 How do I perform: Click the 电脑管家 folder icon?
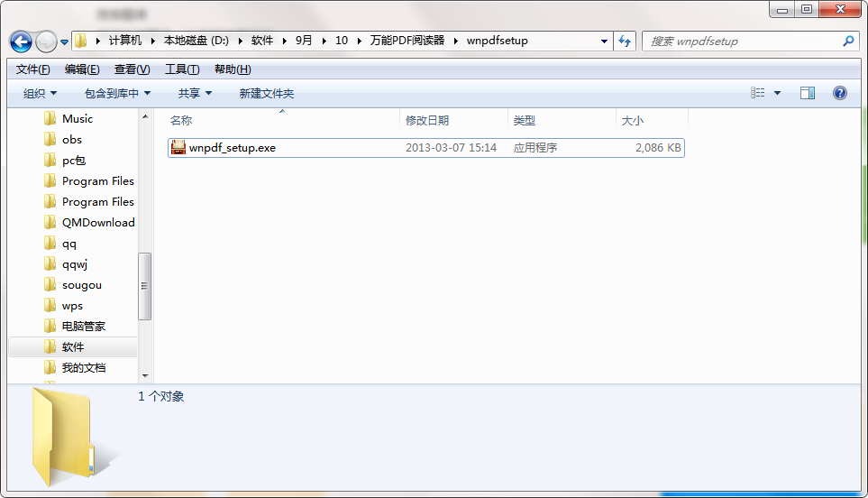click(50, 327)
